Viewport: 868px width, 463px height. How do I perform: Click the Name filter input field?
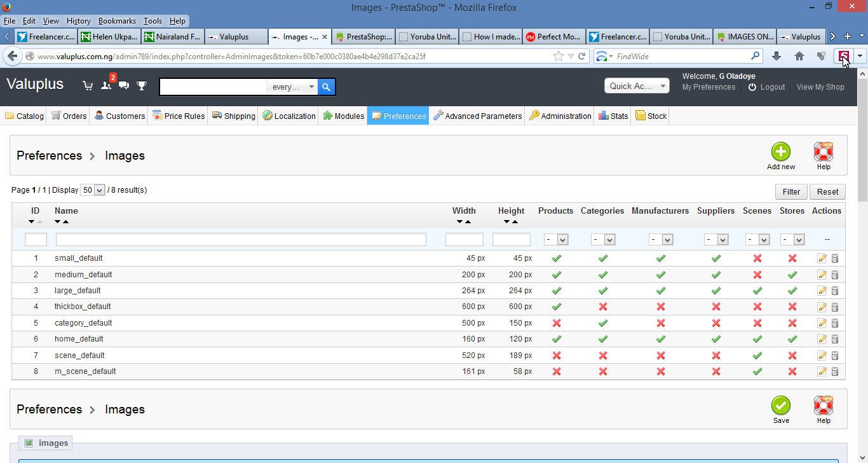(x=241, y=240)
